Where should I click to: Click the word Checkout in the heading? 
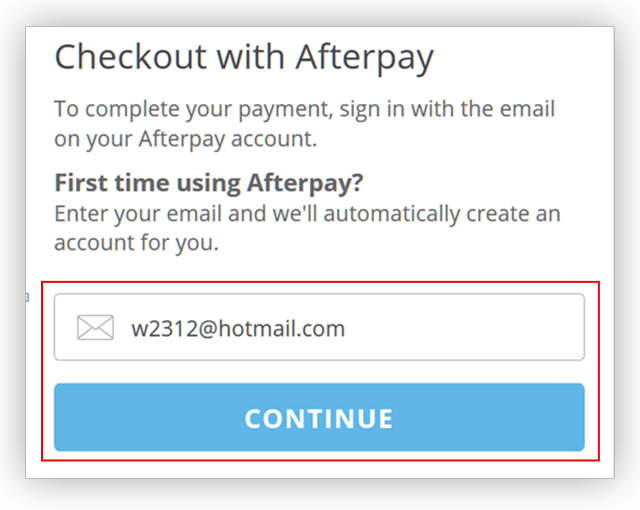[x=131, y=56]
